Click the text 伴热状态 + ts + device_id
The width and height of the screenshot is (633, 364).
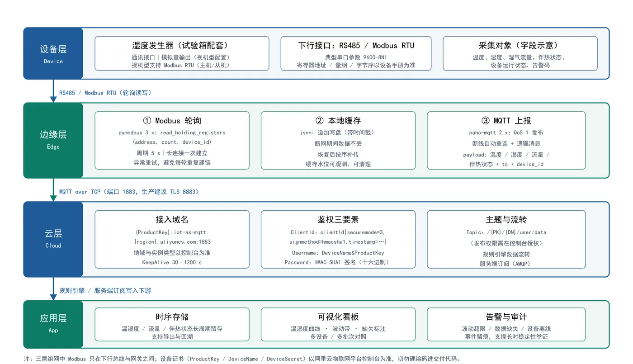point(506,164)
